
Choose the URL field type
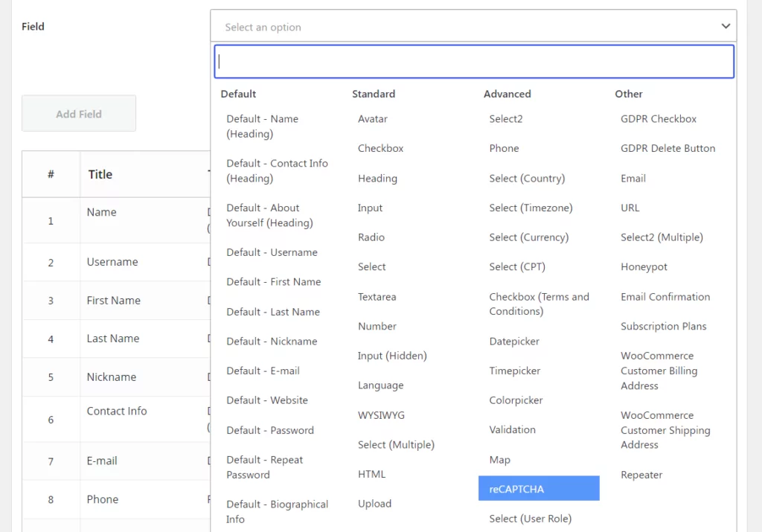click(630, 208)
